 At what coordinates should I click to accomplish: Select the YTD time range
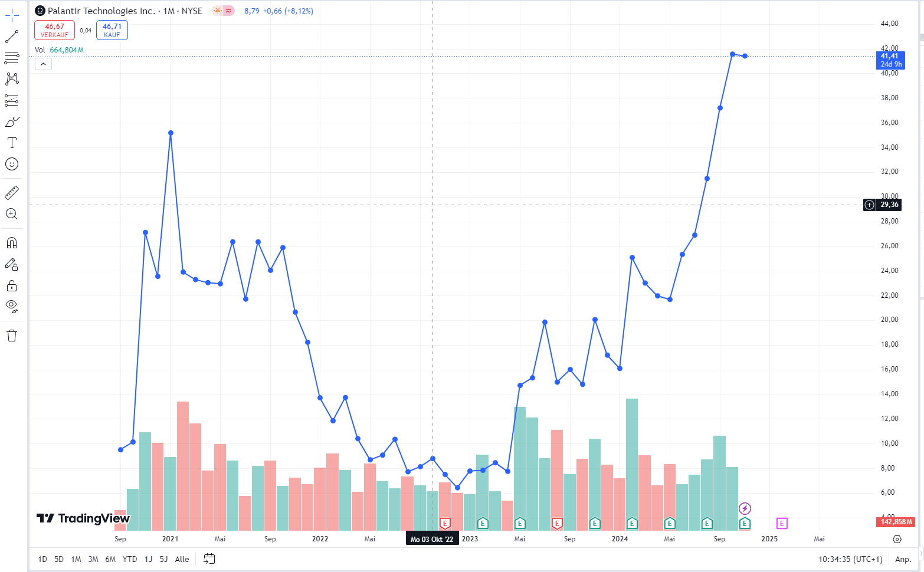click(130, 559)
